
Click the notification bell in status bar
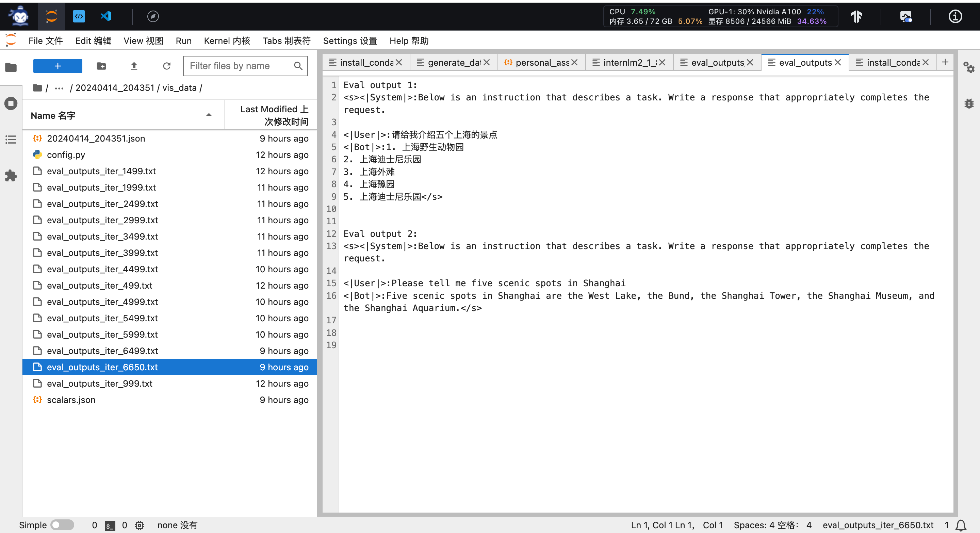pyautogui.click(x=961, y=526)
